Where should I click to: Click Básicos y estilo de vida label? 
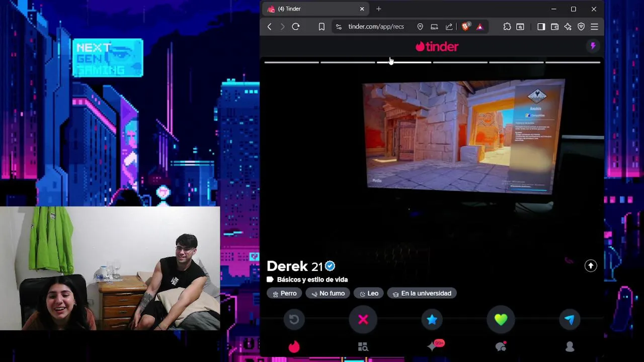tap(312, 280)
